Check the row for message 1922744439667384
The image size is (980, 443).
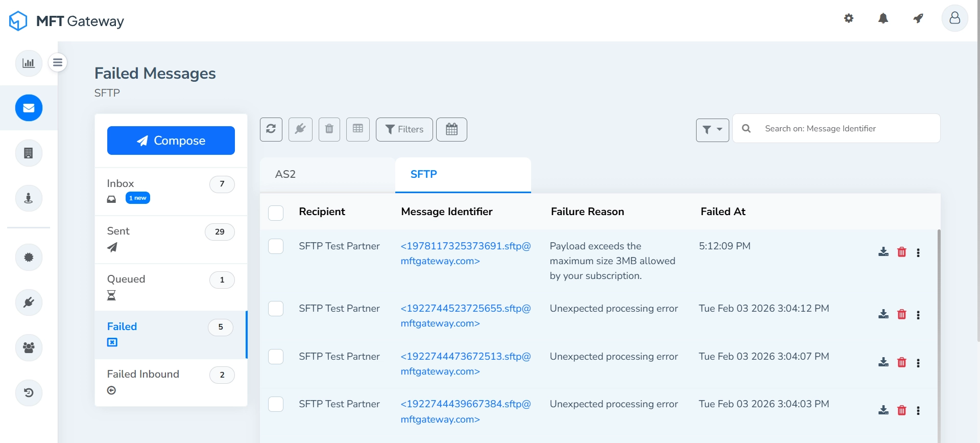click(276, 404)
